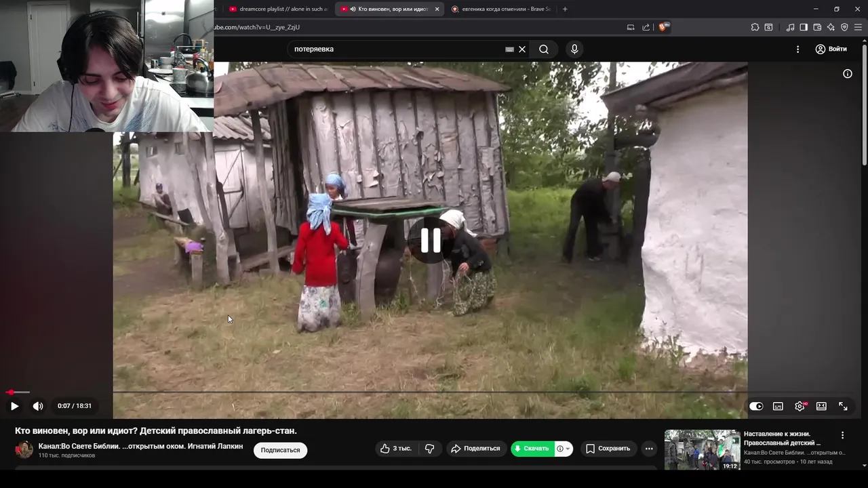
Task: Click the share page icon in address bar
Action: click(646, 27)
